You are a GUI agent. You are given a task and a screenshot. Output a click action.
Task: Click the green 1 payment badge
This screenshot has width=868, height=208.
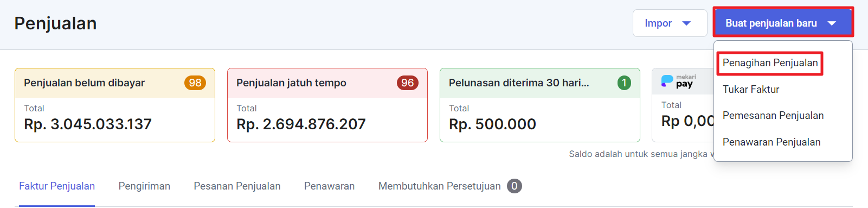point(624,83)
